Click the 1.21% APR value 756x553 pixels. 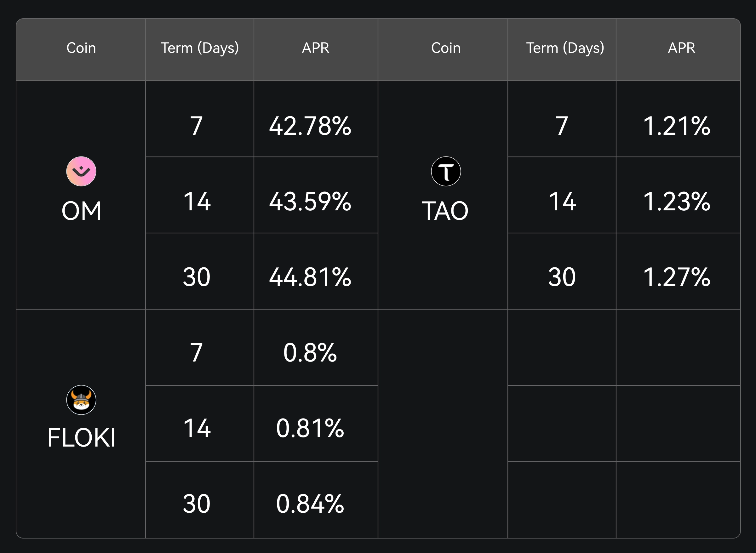click(676, 126)
